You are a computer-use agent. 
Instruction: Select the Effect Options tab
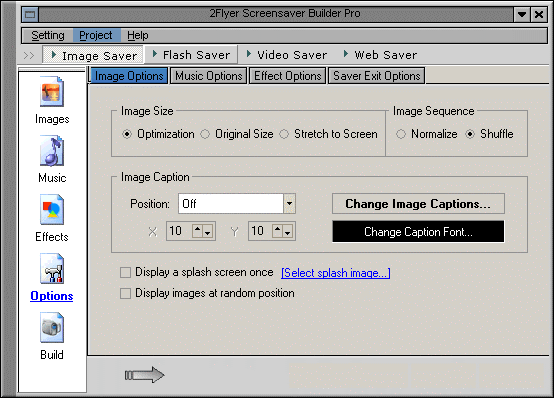288,76
